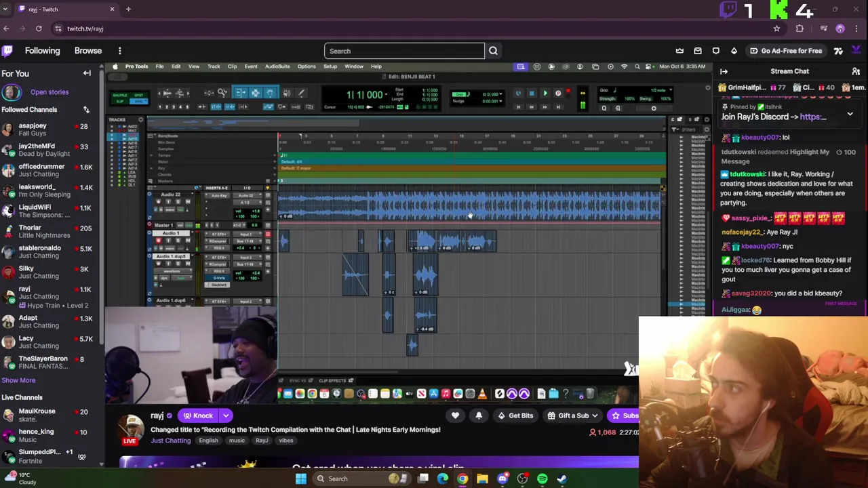Click the Go Ad-Free for Free button
The height and width of the screenshot is (488, 868).
click(785, 51)
